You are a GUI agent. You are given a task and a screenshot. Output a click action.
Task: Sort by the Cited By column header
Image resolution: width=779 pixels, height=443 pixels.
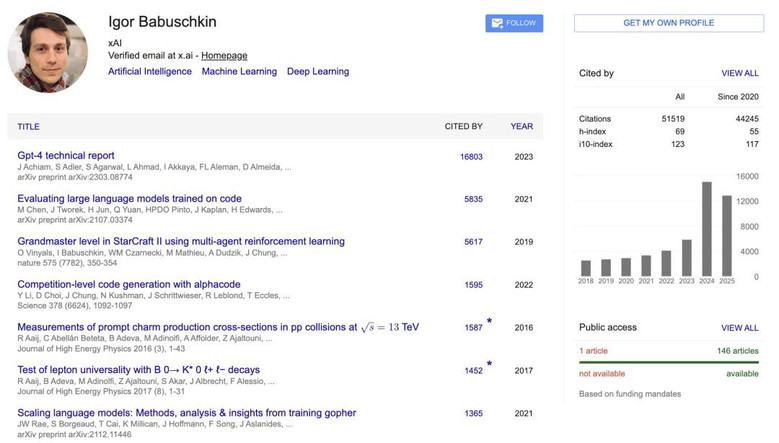click(x=463, y=127)
